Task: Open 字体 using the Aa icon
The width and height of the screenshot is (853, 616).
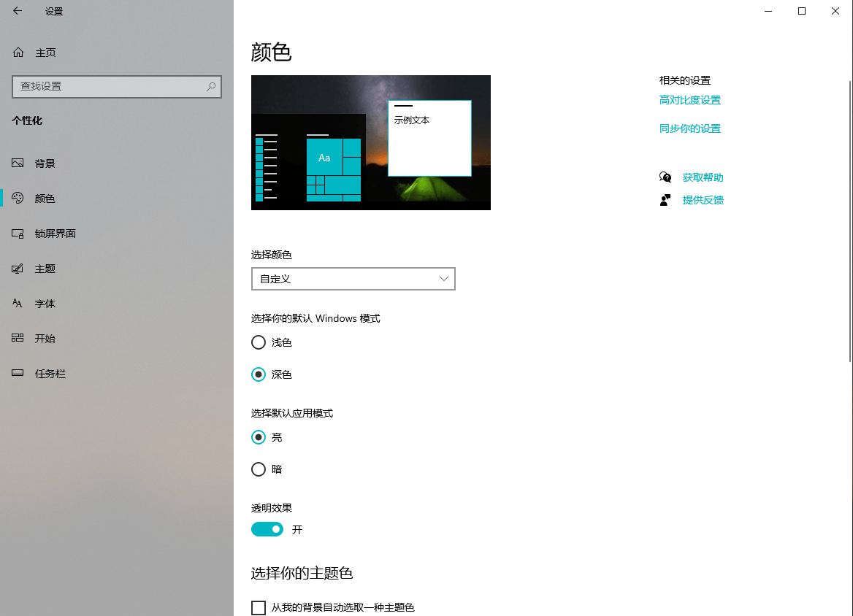Action: click(17, 303)
